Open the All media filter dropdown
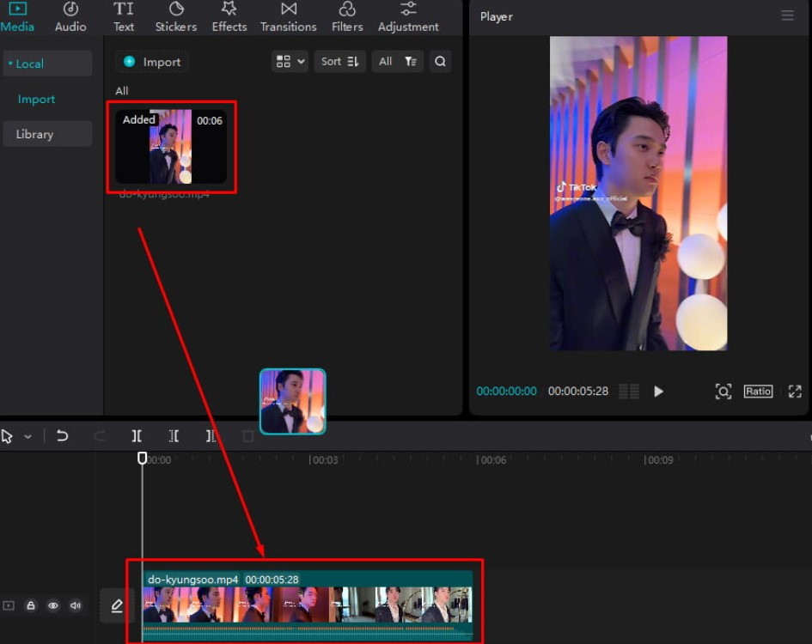This screenshot has width=812, height=644. click(397, 61)
